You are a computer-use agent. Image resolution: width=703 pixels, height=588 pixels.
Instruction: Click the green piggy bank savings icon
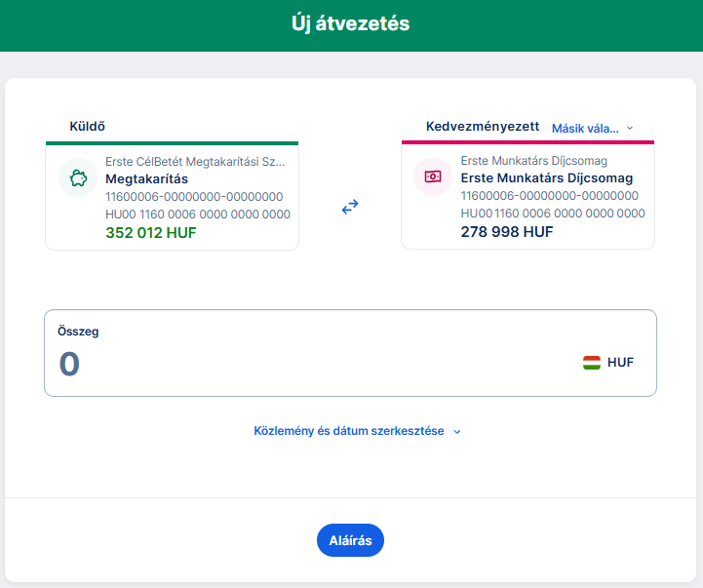[78, 178]
